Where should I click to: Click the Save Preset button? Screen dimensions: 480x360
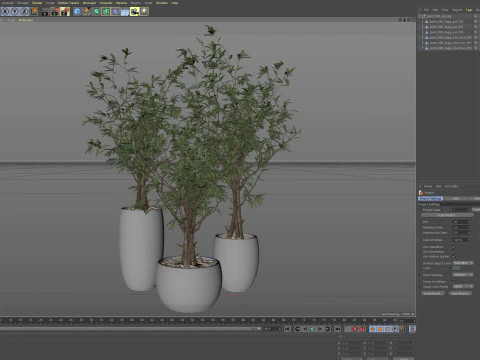460,293
